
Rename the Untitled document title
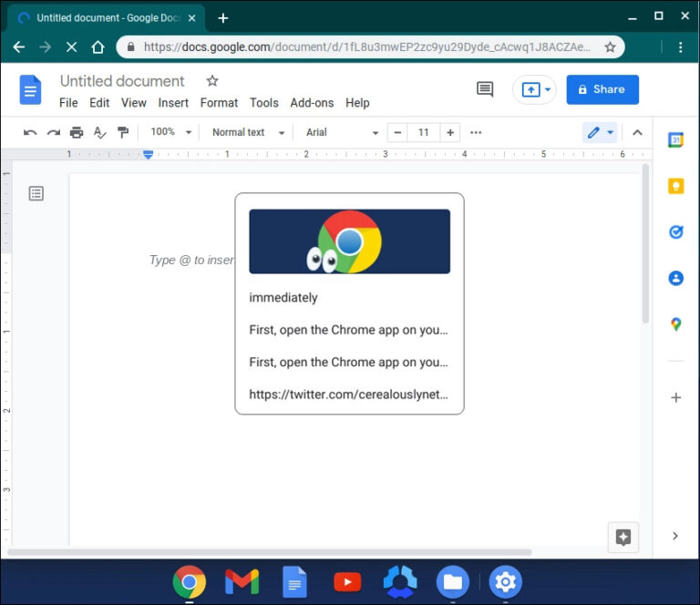[122, 81]
